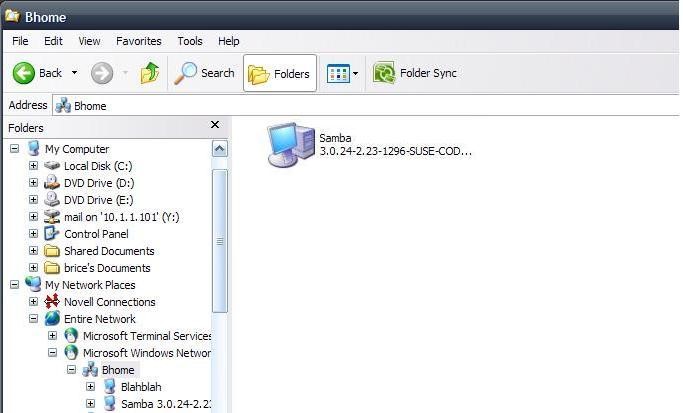
Task: Select Microsoft Terminal Services icon
Action: (71, 335)
